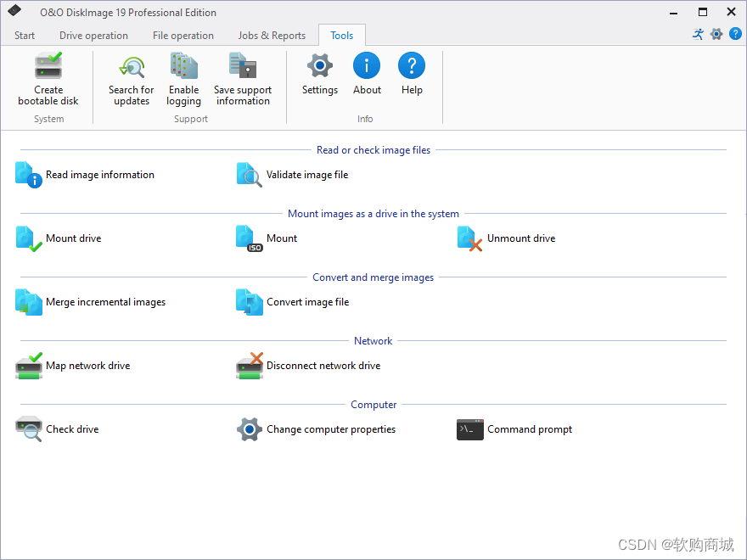Click the Read image information label
The width and height of the screenshot is (747, 560).
click(x=100, y=175)
